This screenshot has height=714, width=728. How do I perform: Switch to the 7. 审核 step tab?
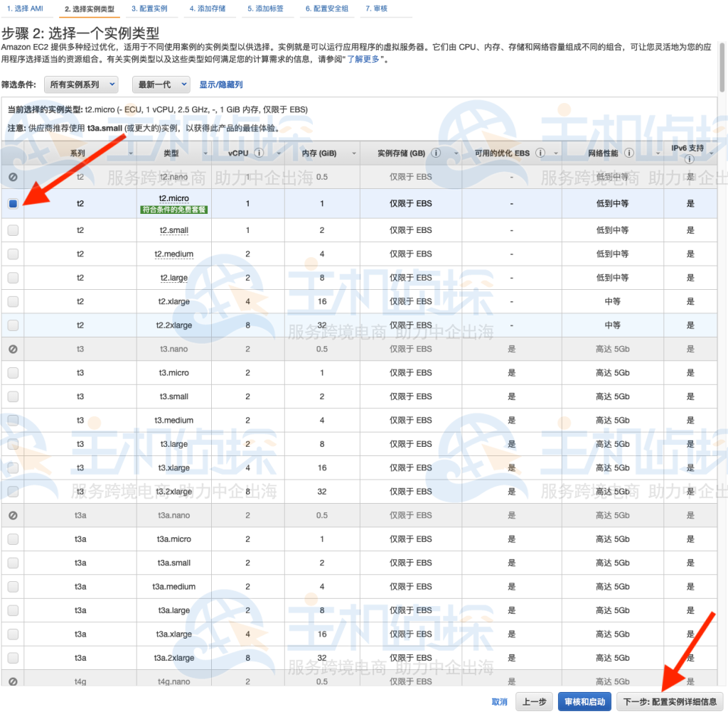(378, 9)
